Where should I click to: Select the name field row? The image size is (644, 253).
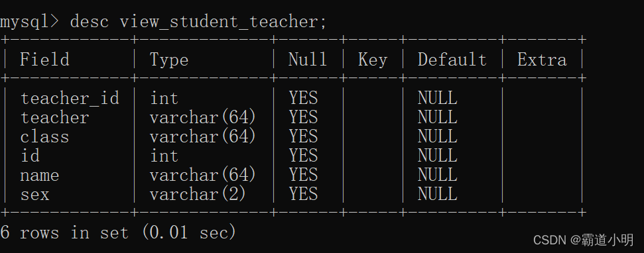293,175
